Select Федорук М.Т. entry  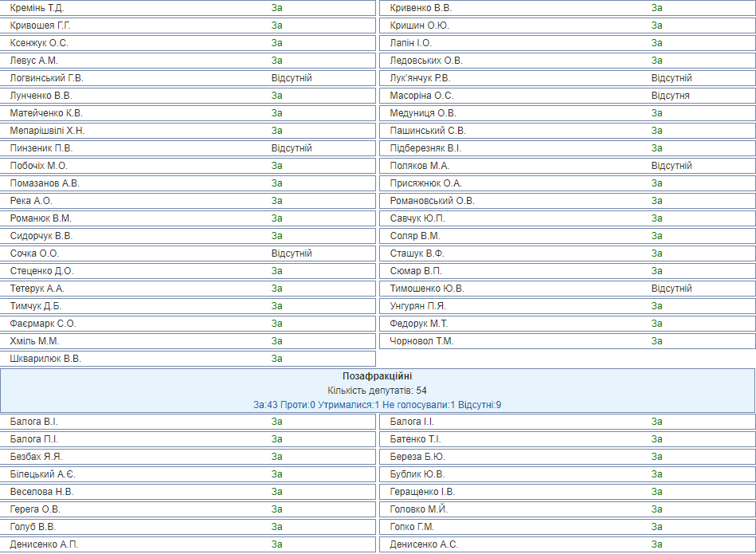(x=567, y=324)
